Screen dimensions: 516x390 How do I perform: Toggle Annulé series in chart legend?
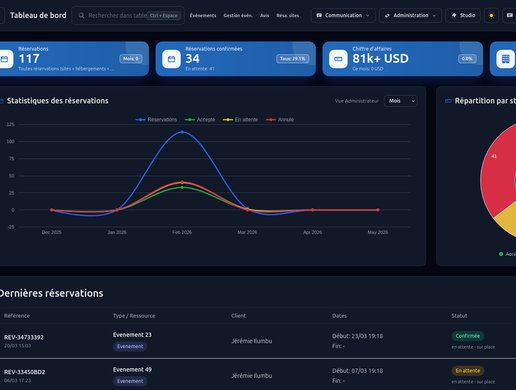click(x=280, y=119)
